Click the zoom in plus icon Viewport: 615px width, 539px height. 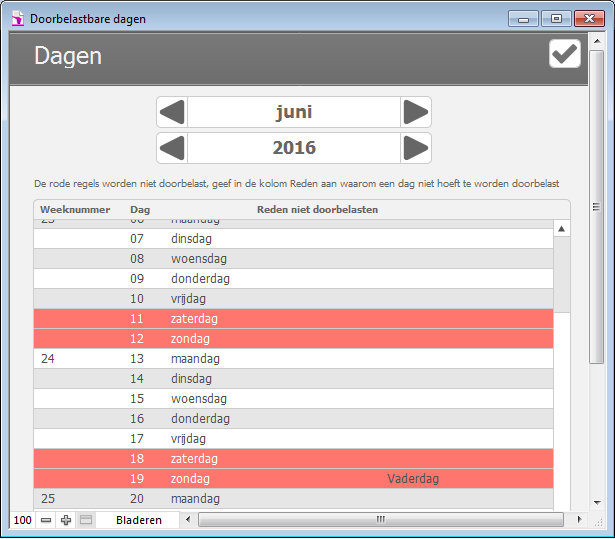[66, 520]
